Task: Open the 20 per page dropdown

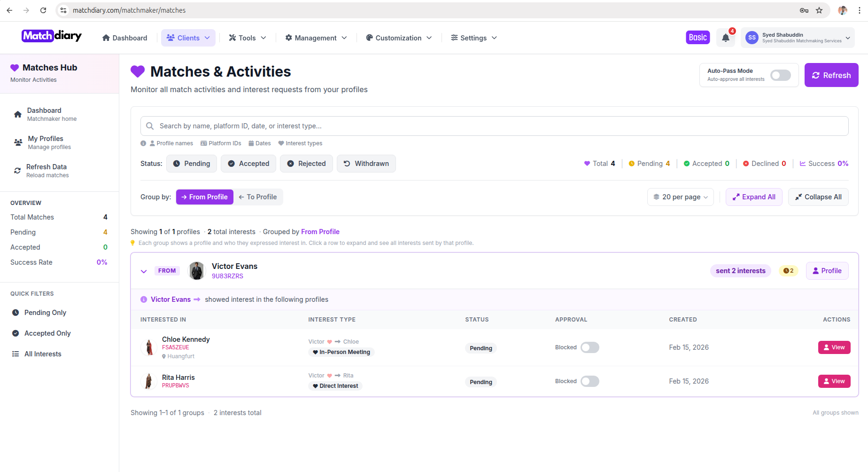Action: (x=680, y=197)
